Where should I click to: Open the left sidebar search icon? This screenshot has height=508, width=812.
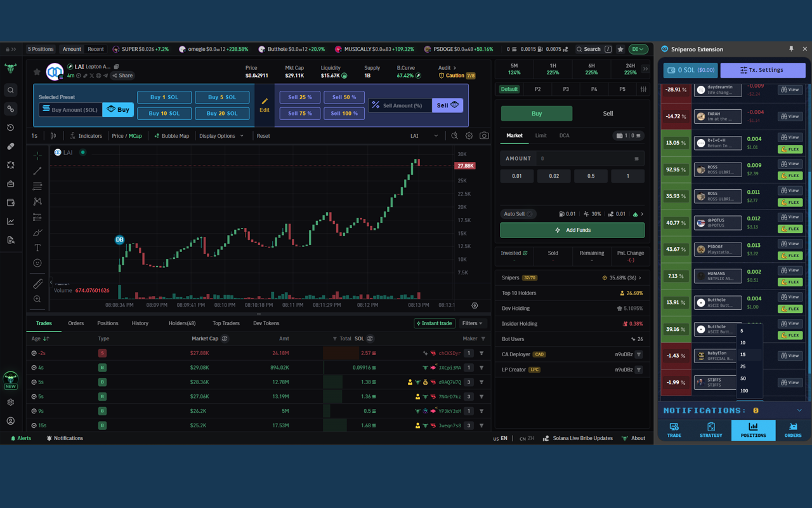(x=10, y=90)
